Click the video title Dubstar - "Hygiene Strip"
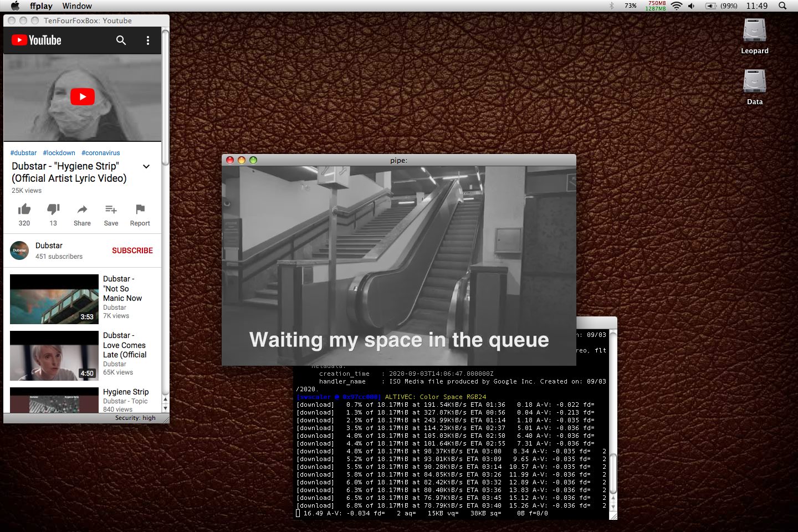 69,172
